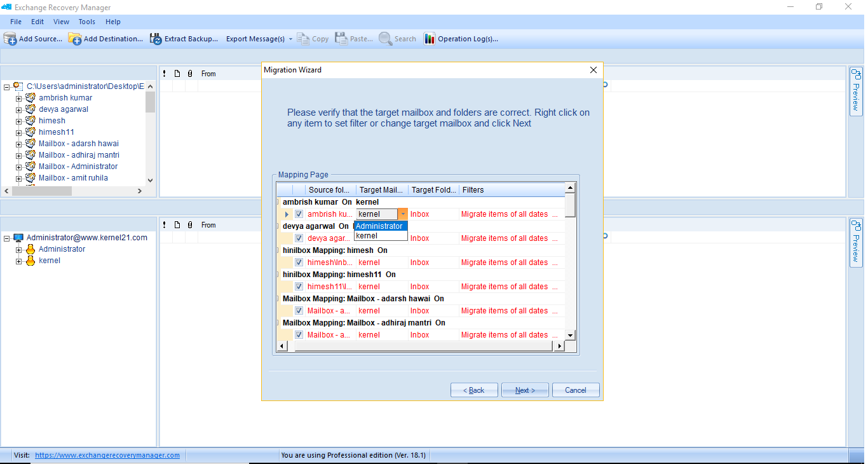Click the Administrator user icon in destination tree

point(31,249)
